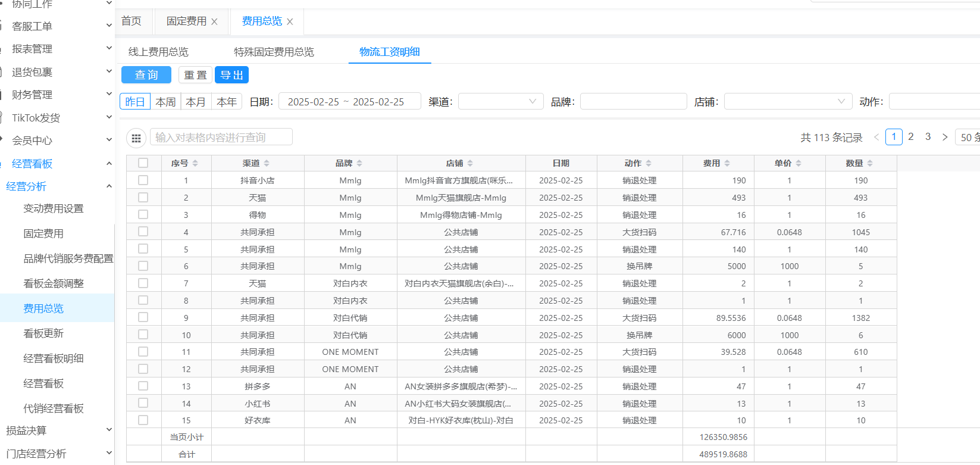Click the 查询 button
This screenshot has height=465, width=980.
click(x=146, y=75)
